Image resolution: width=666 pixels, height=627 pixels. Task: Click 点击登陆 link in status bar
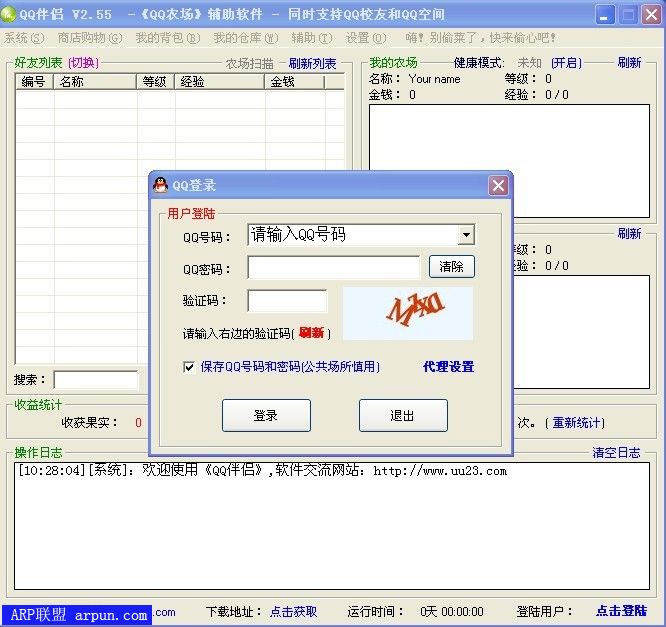coord(621,611)
